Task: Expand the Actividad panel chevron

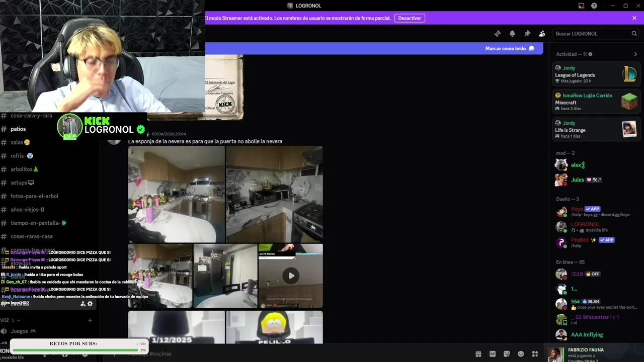Action: pos(635,54)
